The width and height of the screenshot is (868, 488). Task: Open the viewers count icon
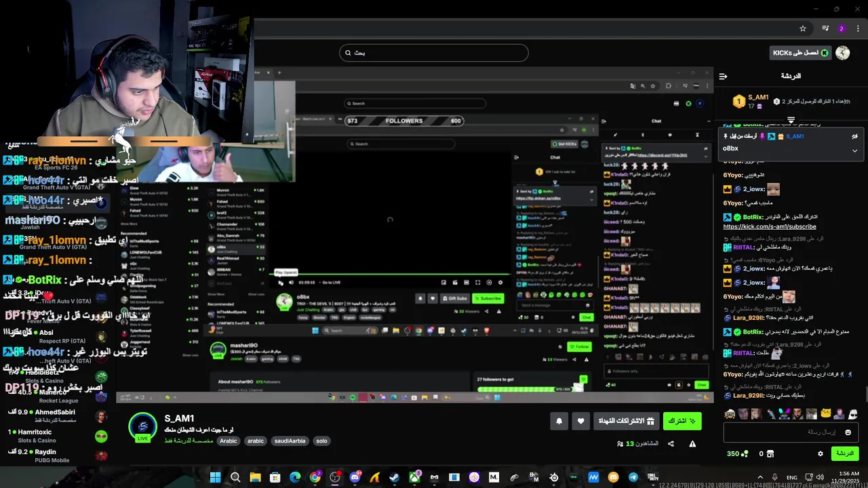(620, 444)
